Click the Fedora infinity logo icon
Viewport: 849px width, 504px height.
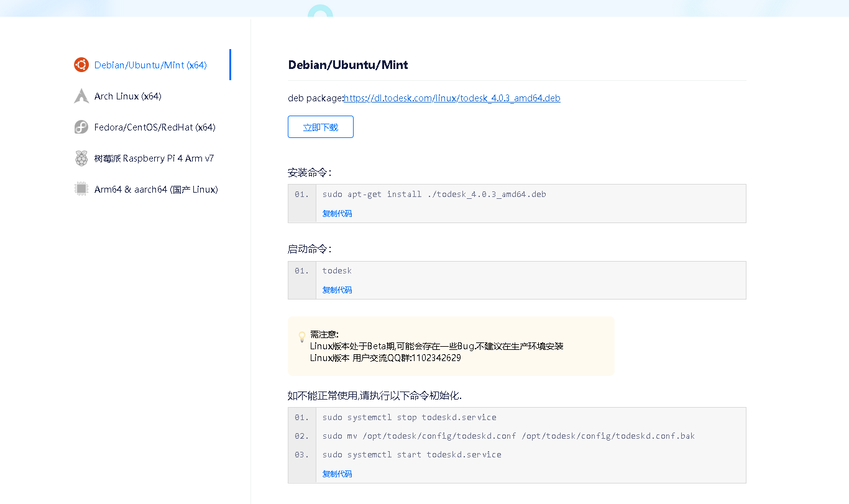point(81,127)
